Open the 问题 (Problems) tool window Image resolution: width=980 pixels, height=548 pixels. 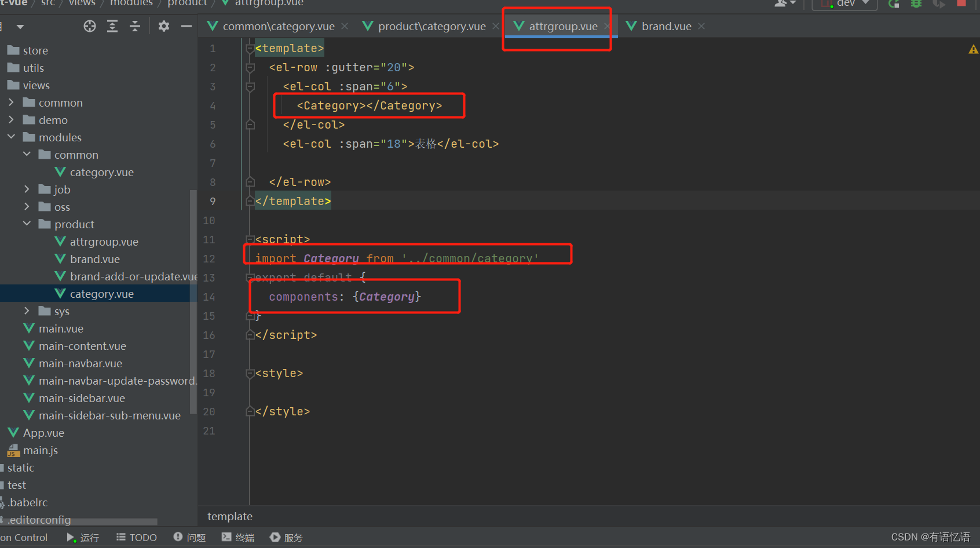(x=189, y=538)
